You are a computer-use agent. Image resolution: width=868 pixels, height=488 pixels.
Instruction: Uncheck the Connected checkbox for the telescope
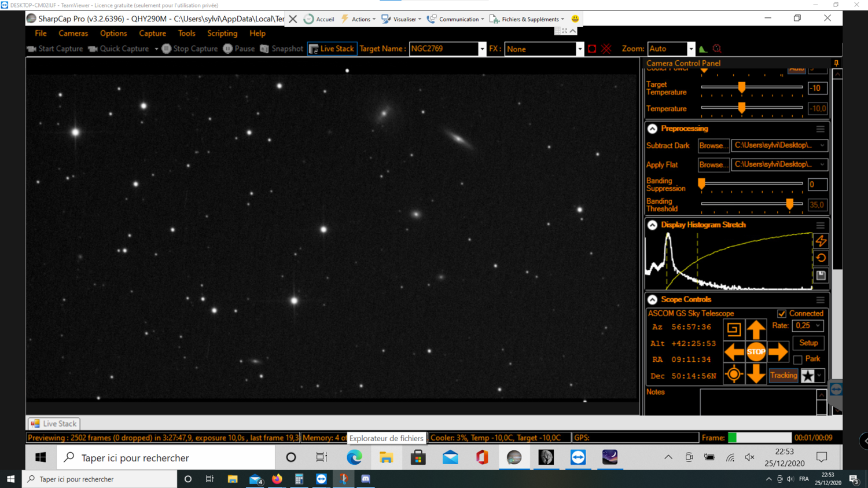coord(782,314)
